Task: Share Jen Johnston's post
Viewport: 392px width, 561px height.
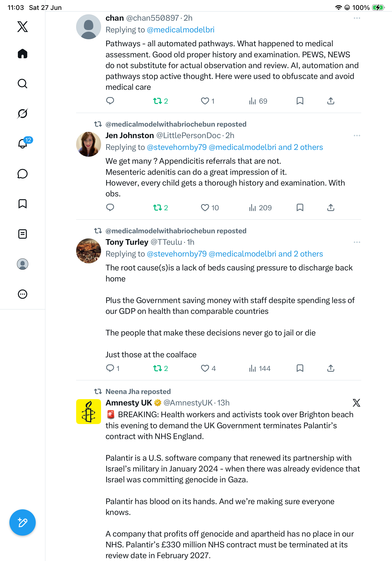Action: coord(331,208)
